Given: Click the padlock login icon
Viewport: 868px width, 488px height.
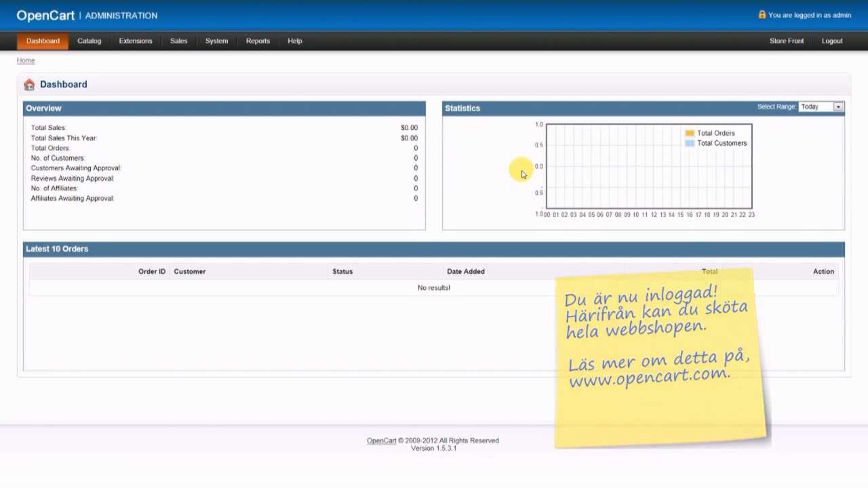Looking at the screenshot, I should coord(762,14).
